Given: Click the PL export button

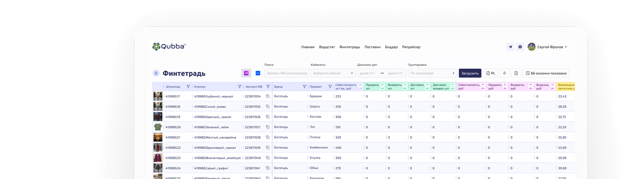Looking at the screenshot, I should pyautogui.click(x=490, y=73).
